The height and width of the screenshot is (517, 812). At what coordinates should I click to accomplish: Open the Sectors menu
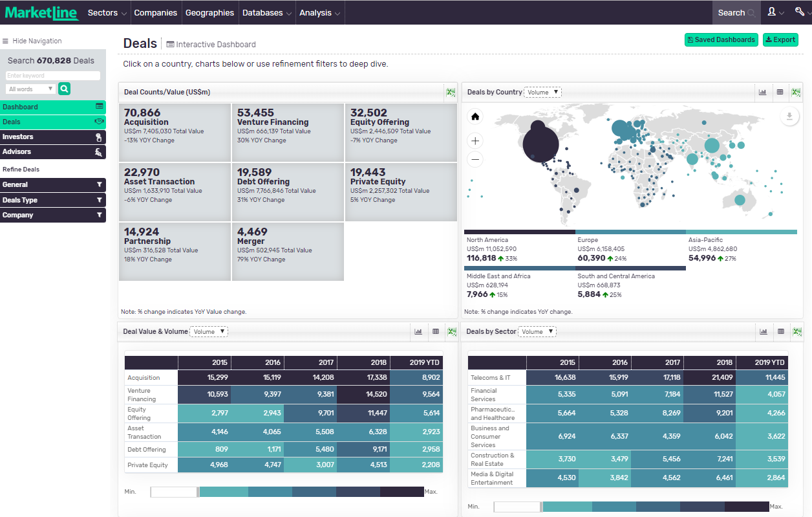[107, 12]
